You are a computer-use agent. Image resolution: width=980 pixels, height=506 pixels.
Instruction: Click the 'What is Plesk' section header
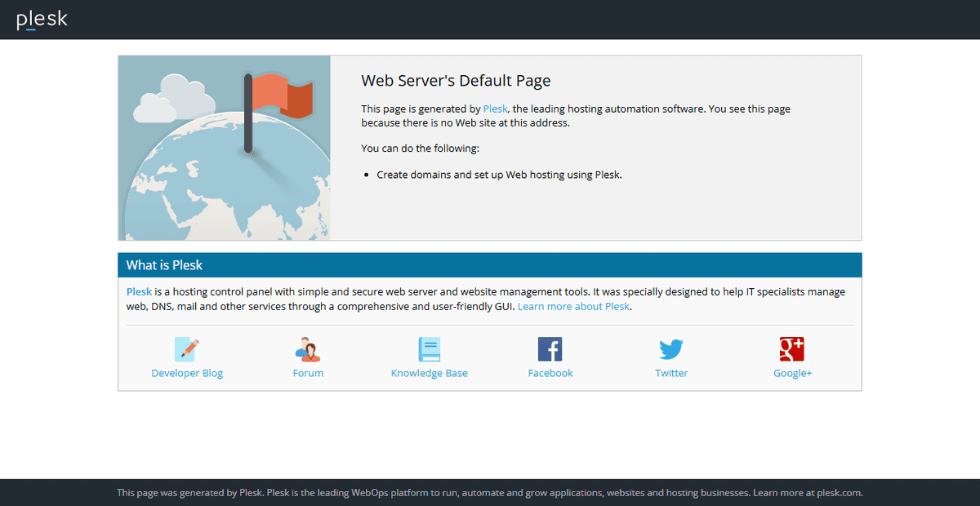tap(164, 265)
